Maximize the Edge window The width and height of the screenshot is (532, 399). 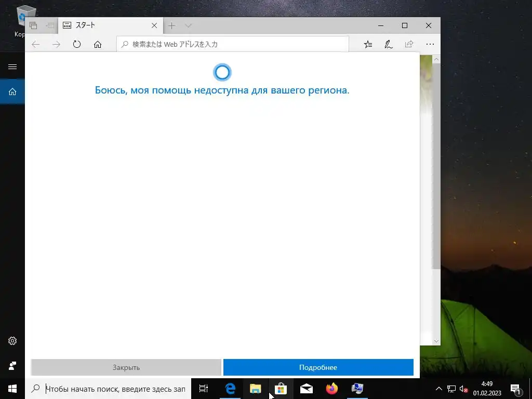[404, 25]
